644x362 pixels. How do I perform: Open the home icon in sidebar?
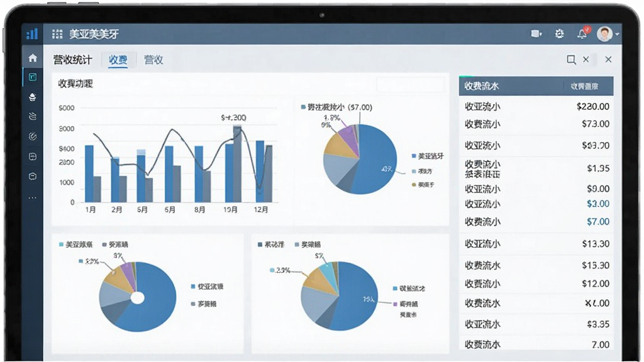click(x=33, y=58)
